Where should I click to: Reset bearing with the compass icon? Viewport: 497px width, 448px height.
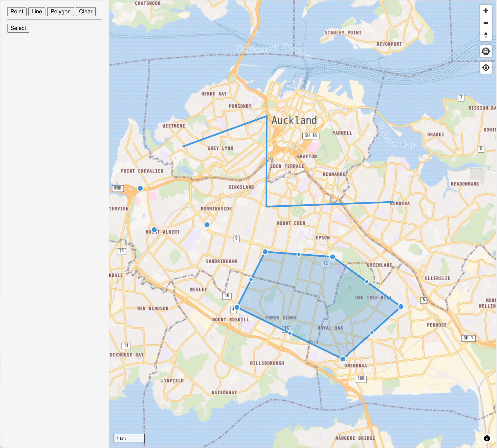(x=485, y=35)
